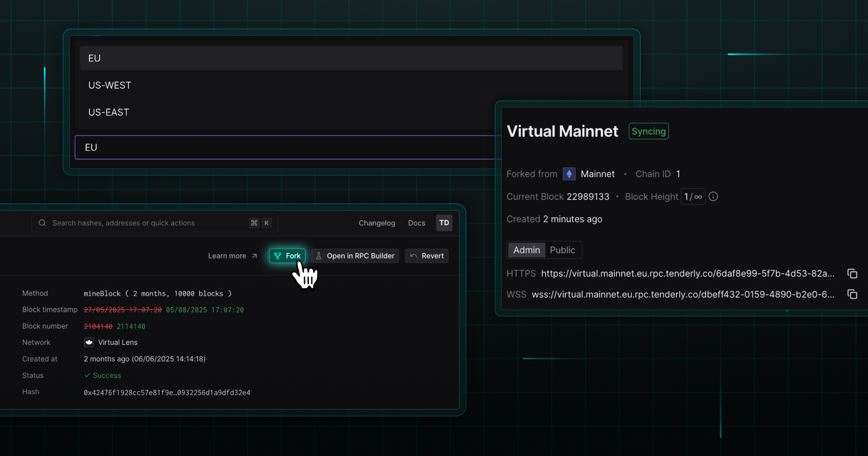
Task: Switch to the Admin RPC tab
Action: click(527, 250)
